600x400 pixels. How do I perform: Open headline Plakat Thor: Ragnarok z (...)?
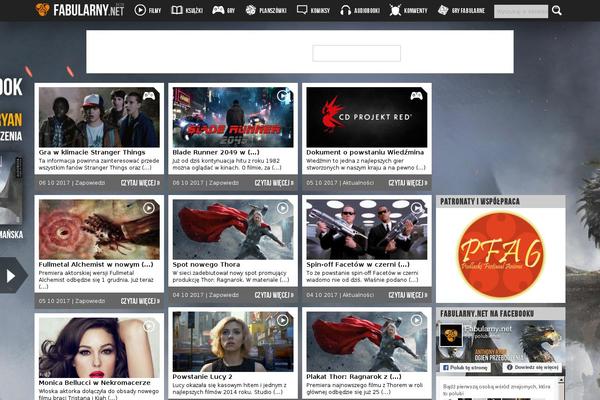(x=354, y=377)
